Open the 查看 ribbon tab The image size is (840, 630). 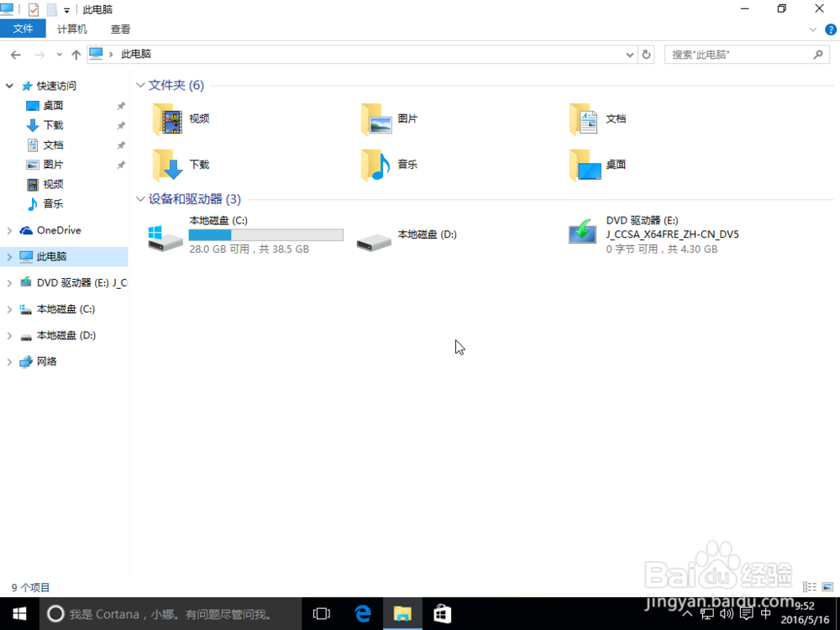point(120,29)
